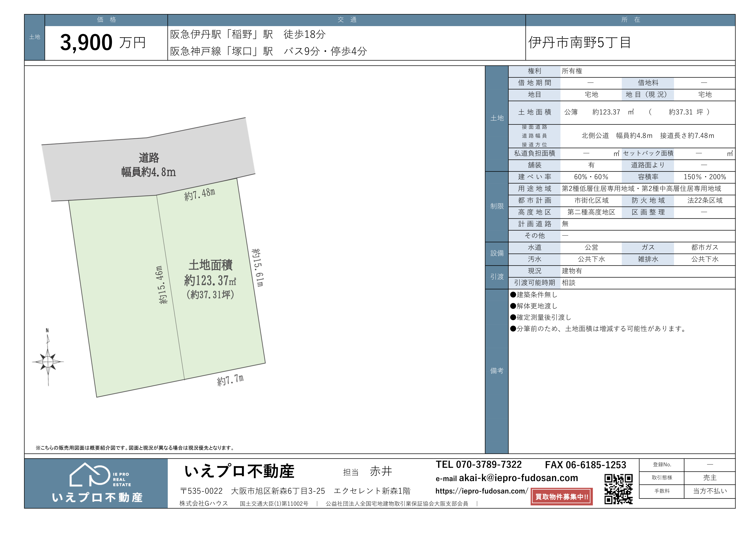Click the red 買取物件募集中 banner
The height and width of the screenshot is (535, 756).
point(561,496)
